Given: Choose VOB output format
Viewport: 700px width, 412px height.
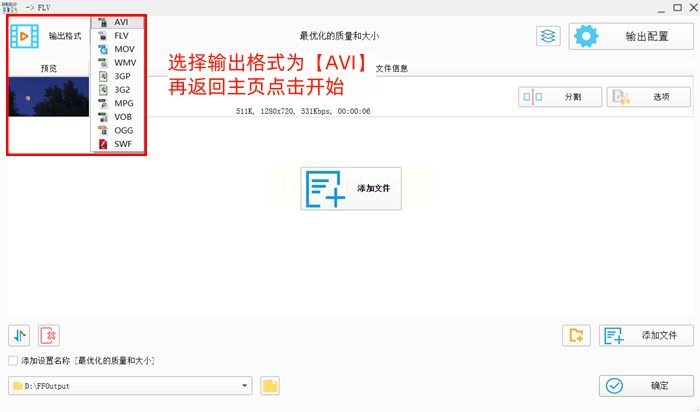Looking at the screenshot, I should point(117,117).
